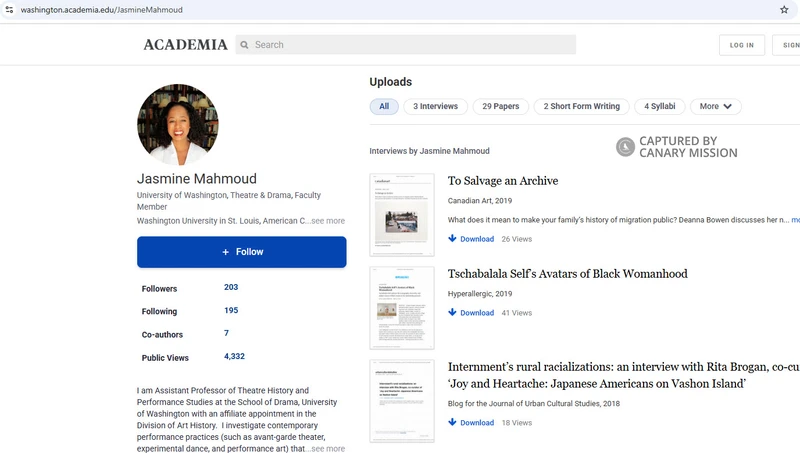Filter uploads by 2 Short Form Writing
Viewport: 800px width, 453px height.
581,106
